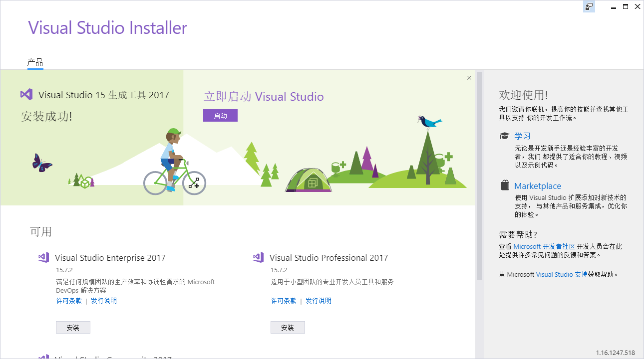
Task: Close the installation success banner
Action: tap(469, 78)
